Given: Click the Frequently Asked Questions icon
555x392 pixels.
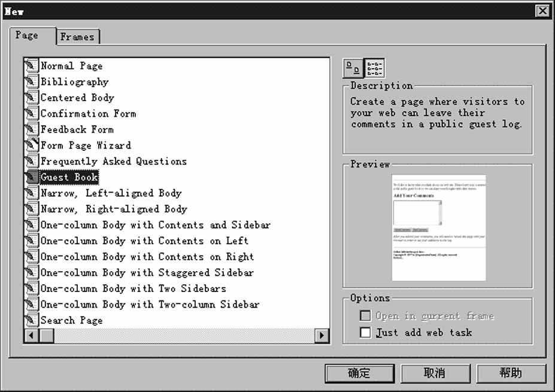Looking at the screenshot, I should click(32, 161).
